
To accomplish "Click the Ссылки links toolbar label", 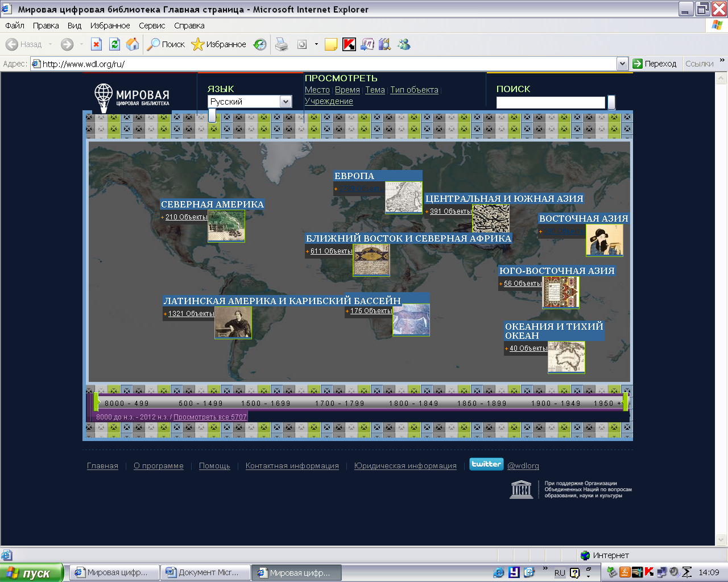I will 699,64.
